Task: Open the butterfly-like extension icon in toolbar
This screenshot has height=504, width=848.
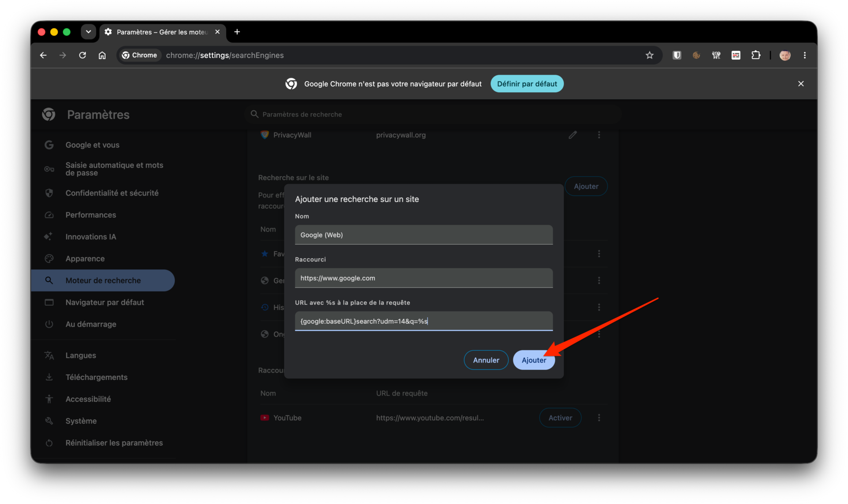Action: pos(716,55)
